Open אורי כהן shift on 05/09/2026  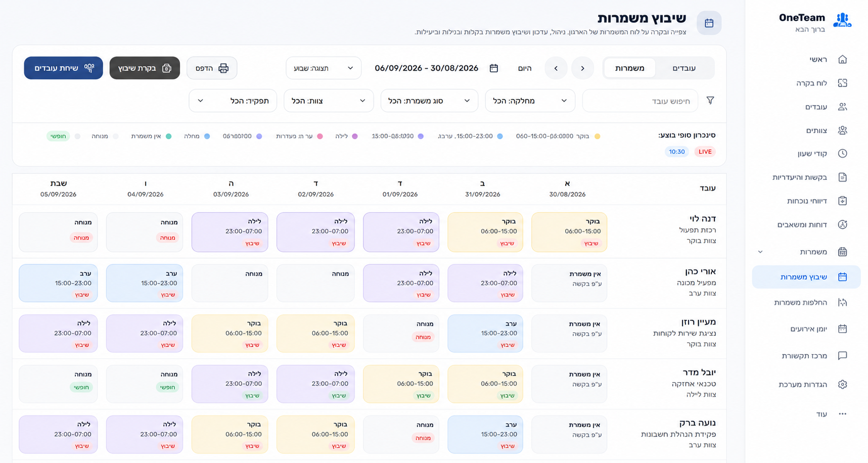pyautogui.click(x=58, y=283)
